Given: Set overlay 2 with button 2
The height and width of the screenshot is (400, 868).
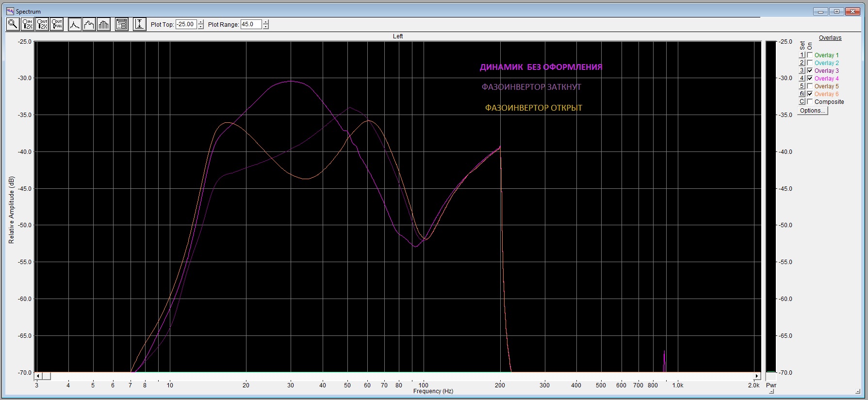Looking at the screenshot, I should [x=802, y=63].
